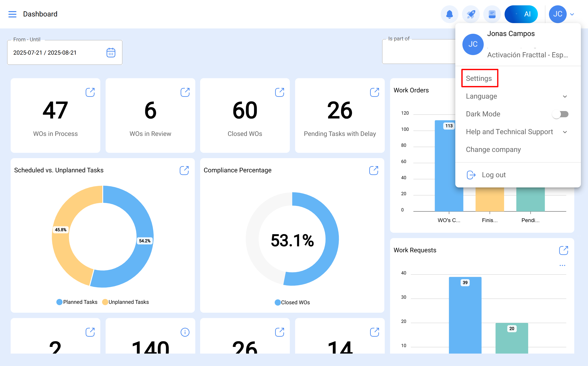
Task: Click the AI button in the top bar
Action: click(521, 14)
